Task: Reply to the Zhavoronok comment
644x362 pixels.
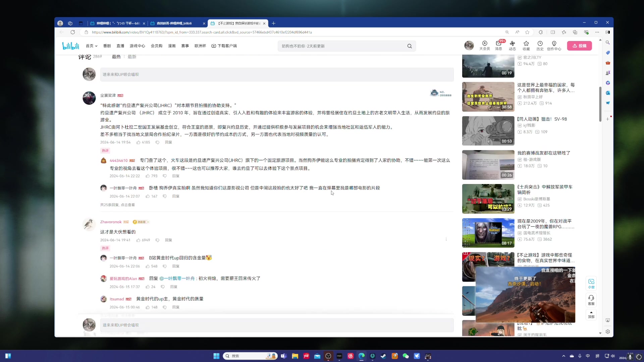Action: pos(168,240)
